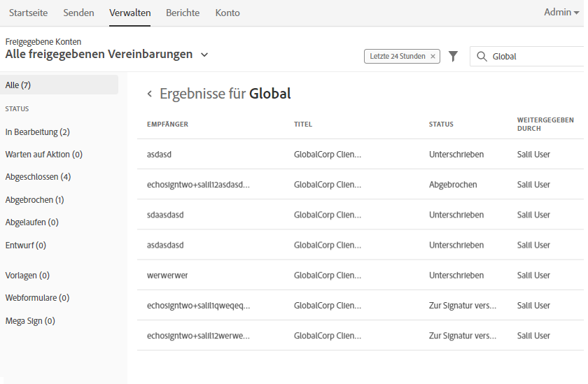Filter by In Bearbeitung status
This screenshot has height=384, width=588.
tap(37, 131)
